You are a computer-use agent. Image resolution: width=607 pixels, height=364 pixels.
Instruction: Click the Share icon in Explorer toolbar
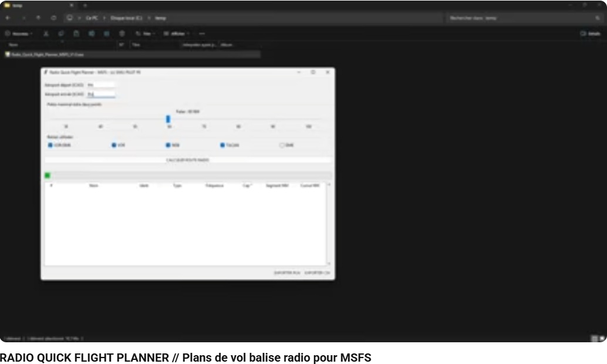(106, 33)
